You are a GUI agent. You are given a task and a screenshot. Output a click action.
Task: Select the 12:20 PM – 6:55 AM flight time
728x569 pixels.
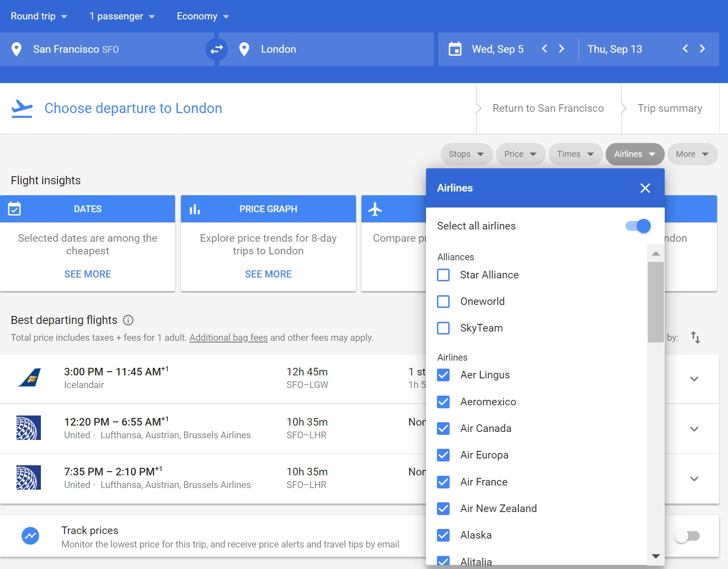(x=116, y=421)
